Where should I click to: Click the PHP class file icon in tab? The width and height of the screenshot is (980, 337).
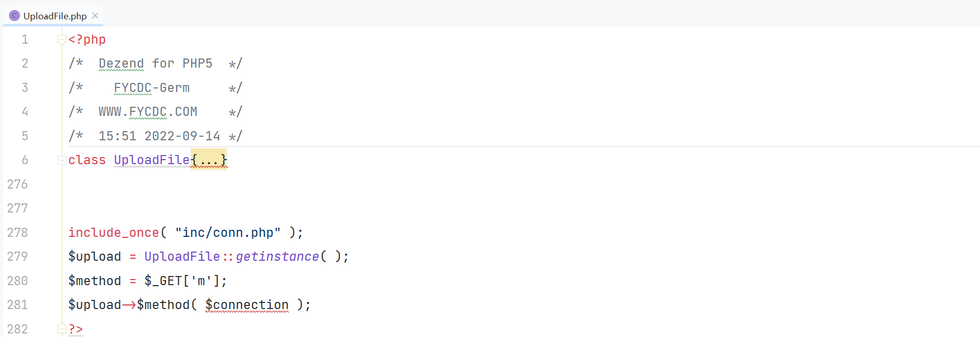point(14,16)
